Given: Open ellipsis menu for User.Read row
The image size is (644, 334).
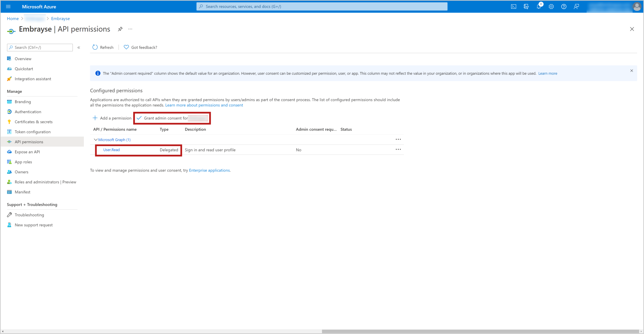Looking at the screenshot, I should pos(398,149).
